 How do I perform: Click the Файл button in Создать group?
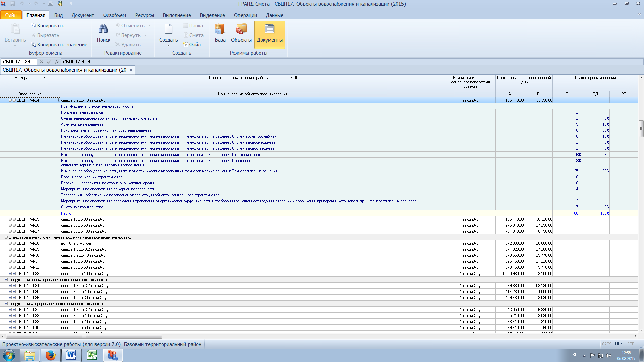[192, 45]
